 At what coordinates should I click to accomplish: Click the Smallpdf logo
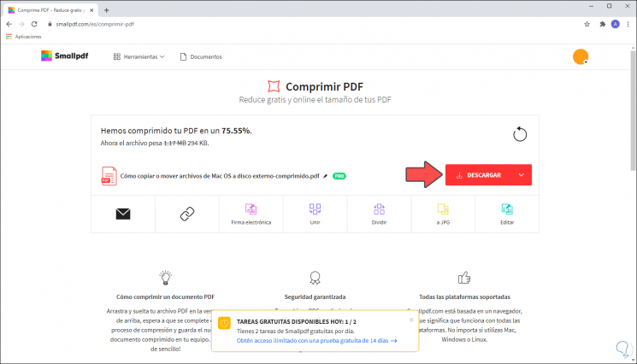coord(64,56)
